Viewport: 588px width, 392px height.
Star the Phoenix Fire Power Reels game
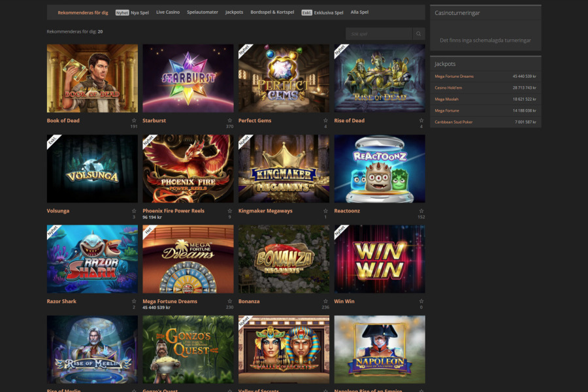point(230,211)
